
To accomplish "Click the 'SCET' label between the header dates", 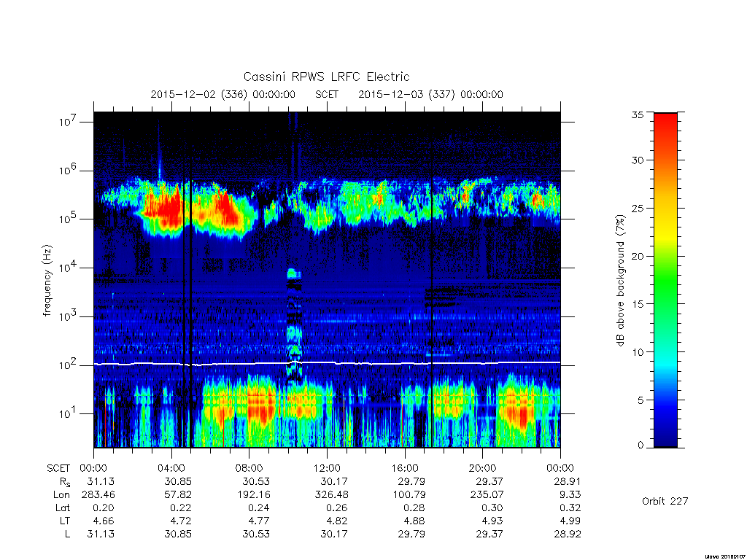I will [327, 94].
